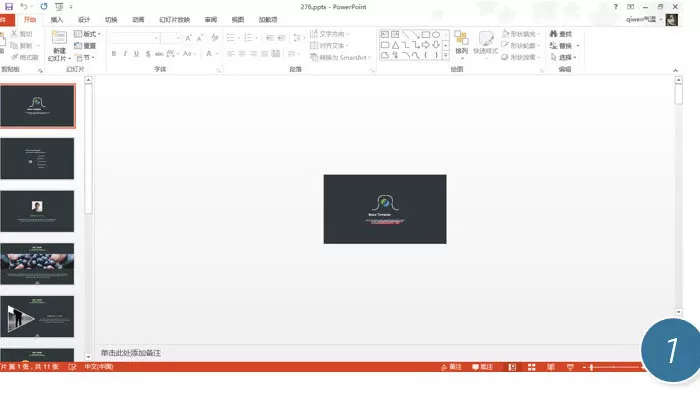The image size is (700, 397).
Task: Open Change Case (Aa) dropdown
Action: (x=189, y=54)
